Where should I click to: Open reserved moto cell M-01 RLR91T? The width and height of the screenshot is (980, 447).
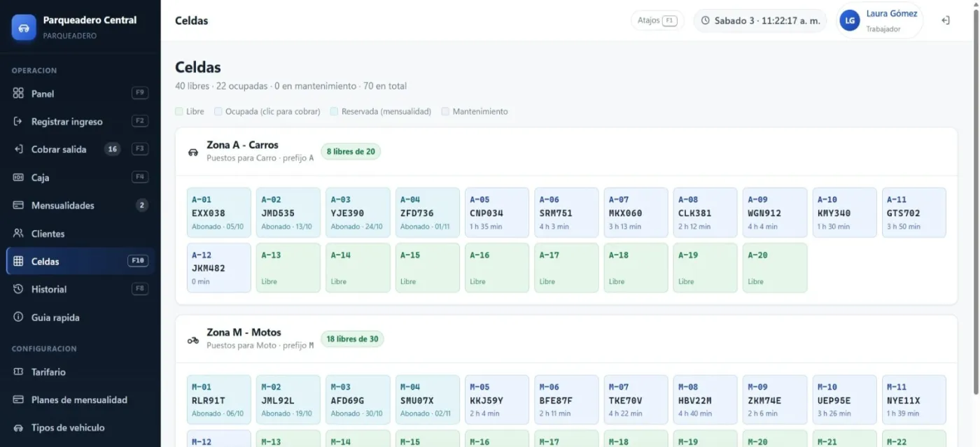click(219, 400)
